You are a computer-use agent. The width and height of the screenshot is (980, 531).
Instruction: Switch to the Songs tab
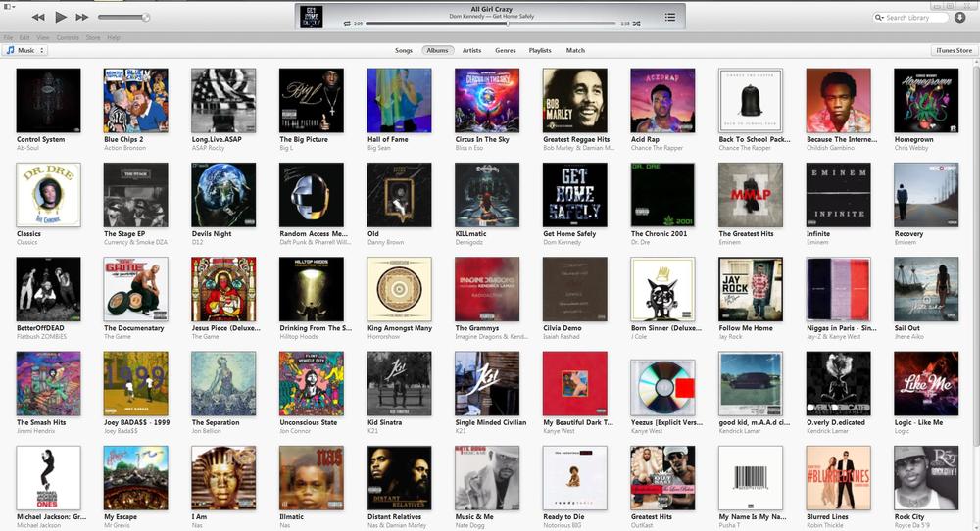(x=404, y=50)
